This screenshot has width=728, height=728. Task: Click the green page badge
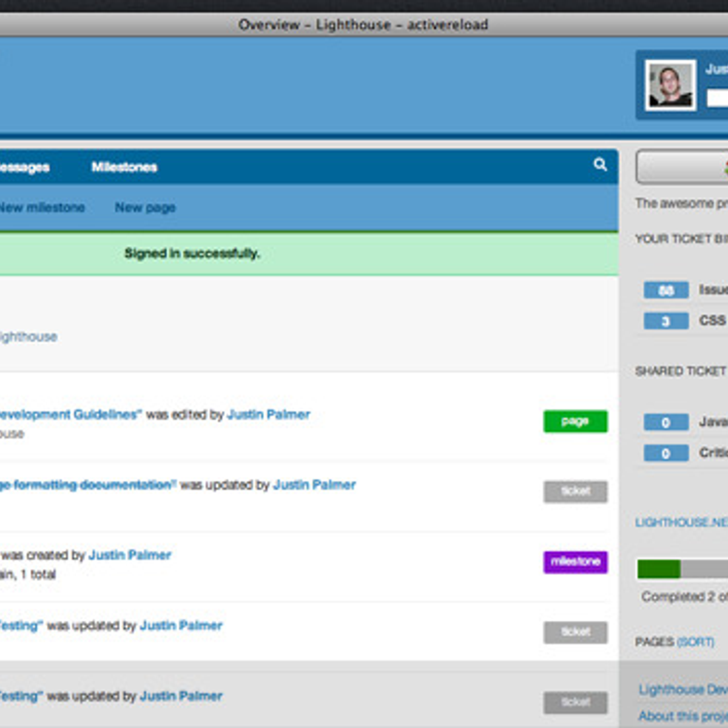pyautogui.click(x=575, y=421)
